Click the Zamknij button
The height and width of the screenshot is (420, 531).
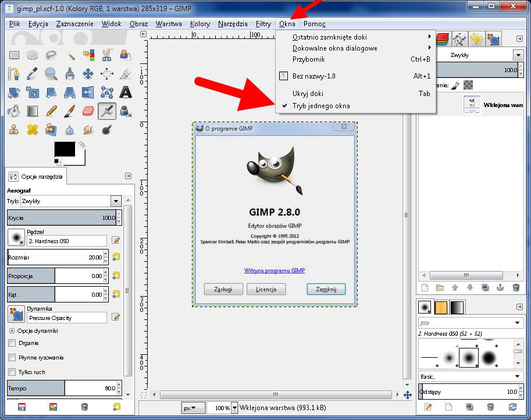click(x=326, y=289)
